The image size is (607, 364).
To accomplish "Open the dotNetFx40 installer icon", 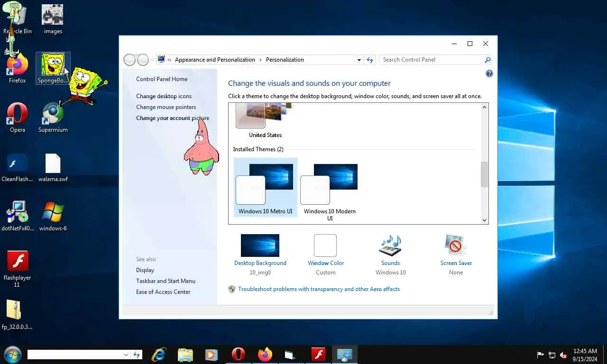I will (x=17, y=217).
